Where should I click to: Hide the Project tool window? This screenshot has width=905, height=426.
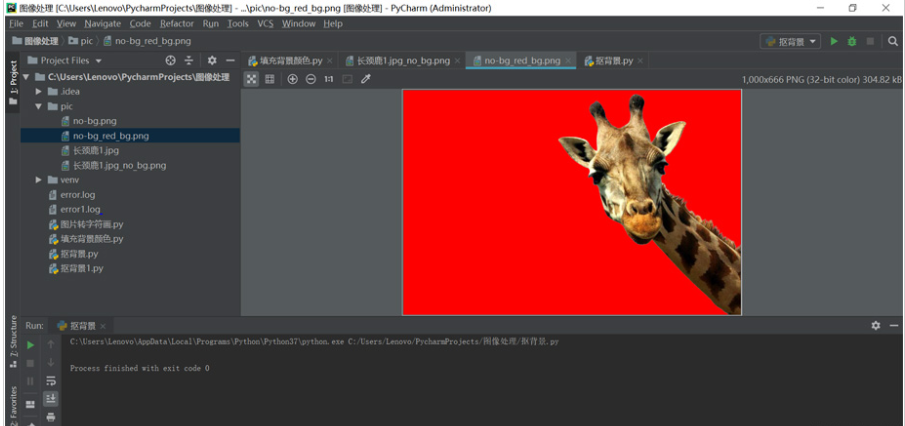230,60
